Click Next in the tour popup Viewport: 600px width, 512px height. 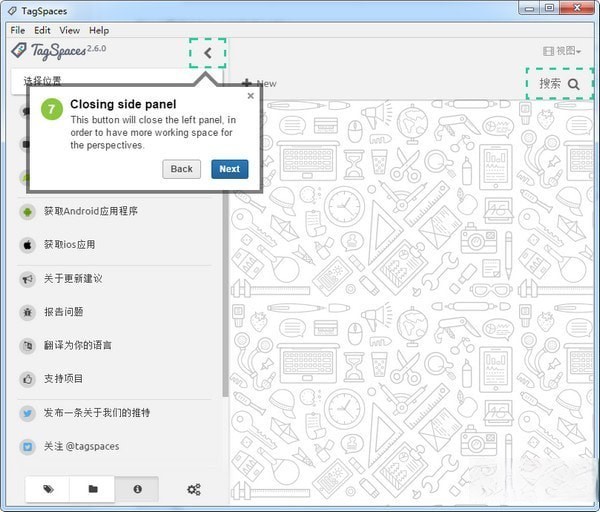230,169
